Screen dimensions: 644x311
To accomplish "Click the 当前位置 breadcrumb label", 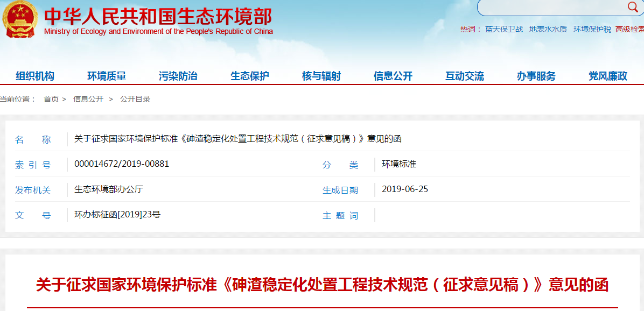I will click(x=18, y=100).
